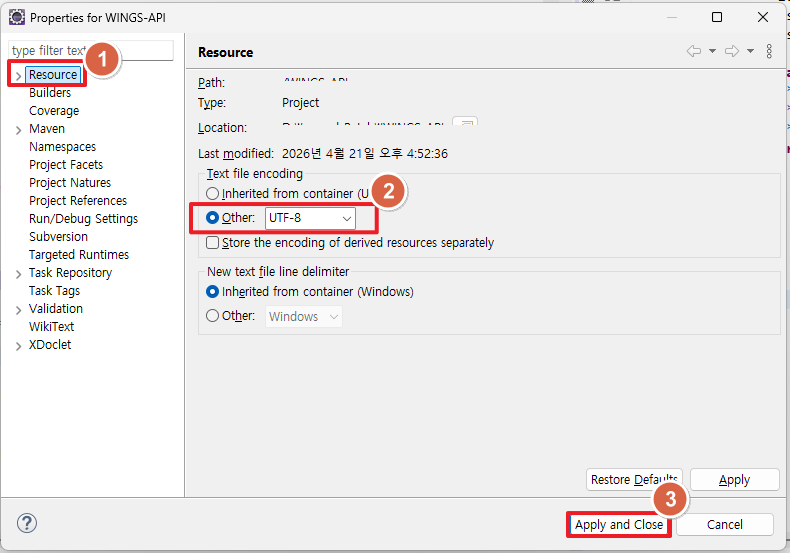
Task: Select Project Facets in the tree
Action: click(x=66, y=165)
